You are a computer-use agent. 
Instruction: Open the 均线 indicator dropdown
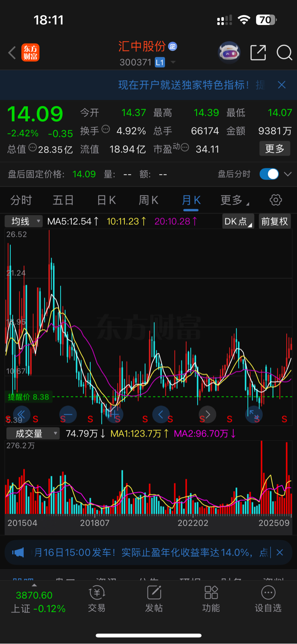pyautogui.click(x=24, y=222)
